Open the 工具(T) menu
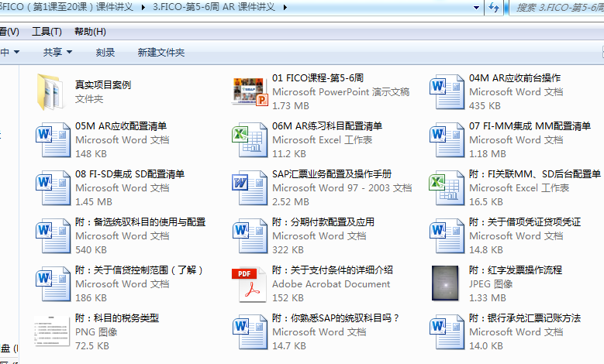 (47, 32)
